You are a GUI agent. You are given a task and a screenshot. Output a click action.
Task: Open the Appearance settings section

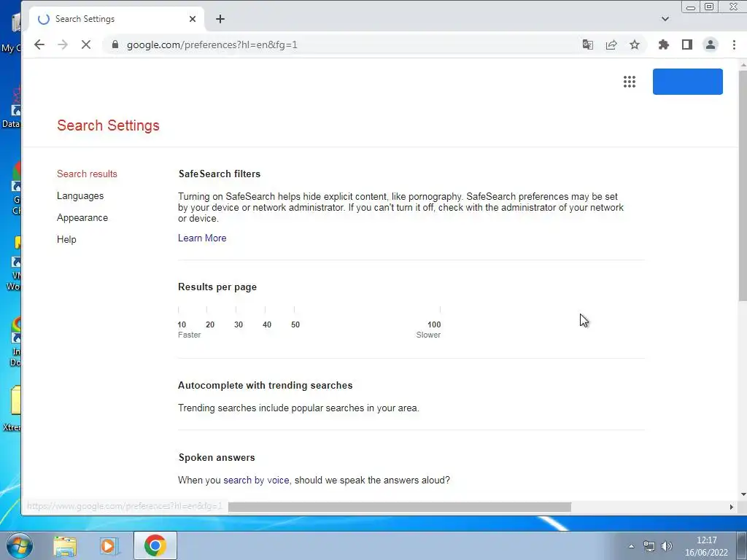pos(82,217)
